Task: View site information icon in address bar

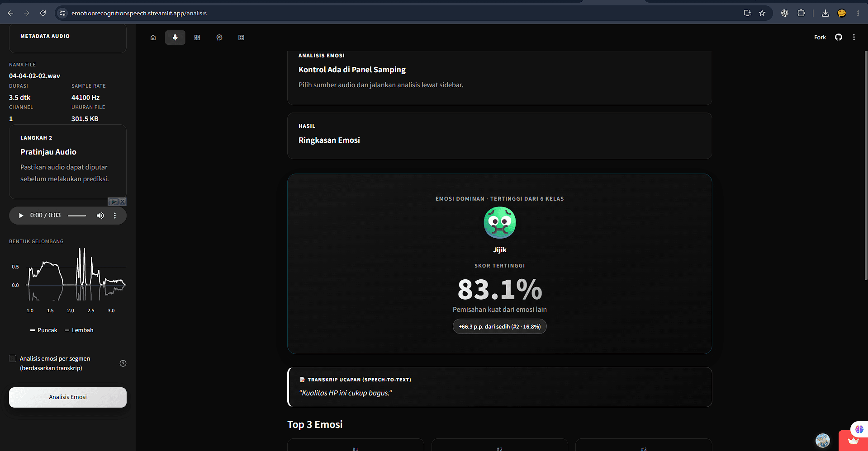Action: [x=63, y=13]
